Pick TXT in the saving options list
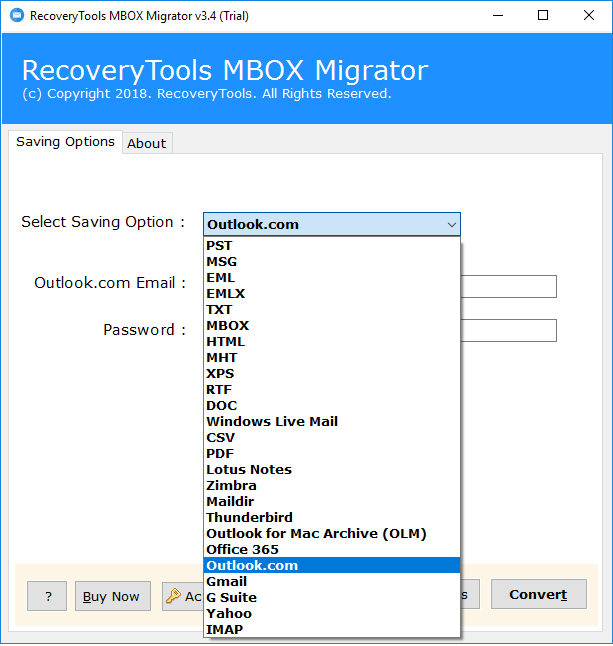The height and width of the screenshot is (646, 613). click(x=332, y=309)
